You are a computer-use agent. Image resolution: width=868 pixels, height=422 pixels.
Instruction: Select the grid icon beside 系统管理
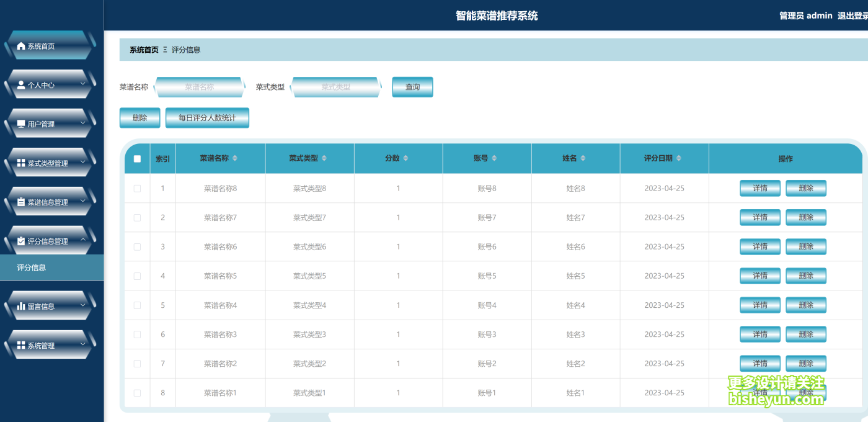click(x=20, y=346)
